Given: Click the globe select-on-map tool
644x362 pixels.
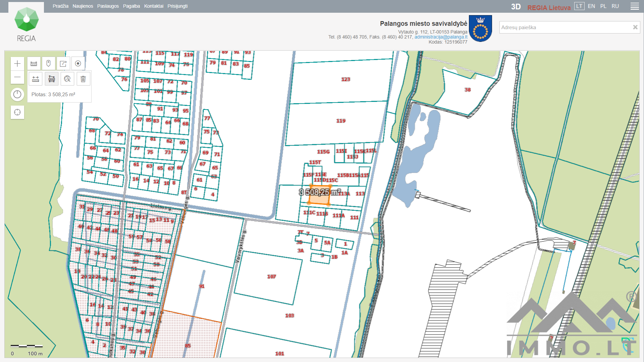Looking at the screenshot, I should pos(67,79).
